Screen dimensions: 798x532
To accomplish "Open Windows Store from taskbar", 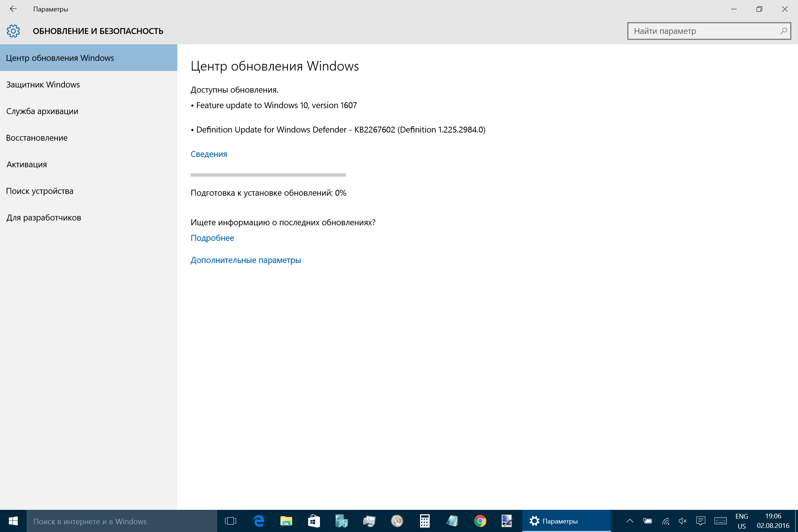I will click(x=314, y=521).
